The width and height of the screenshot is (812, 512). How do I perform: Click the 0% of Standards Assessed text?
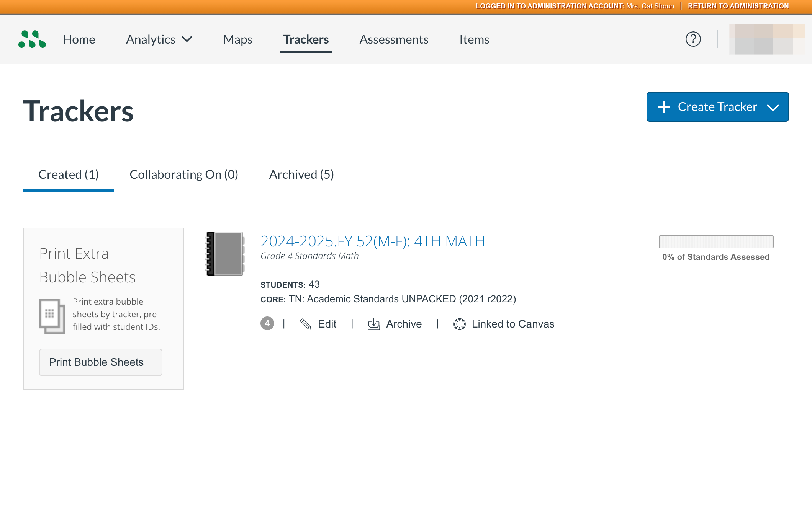tap(716, 257)
